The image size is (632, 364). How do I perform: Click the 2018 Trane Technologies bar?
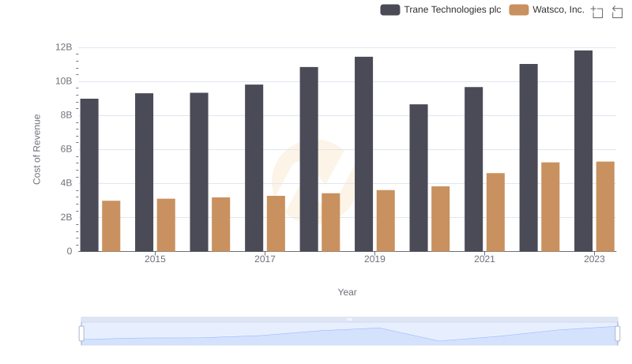pyautogui.click(x=309, y=159)
